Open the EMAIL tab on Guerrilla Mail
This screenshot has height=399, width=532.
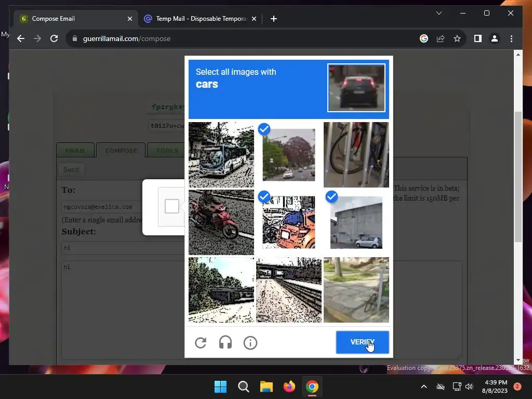(x=75, y=150)
